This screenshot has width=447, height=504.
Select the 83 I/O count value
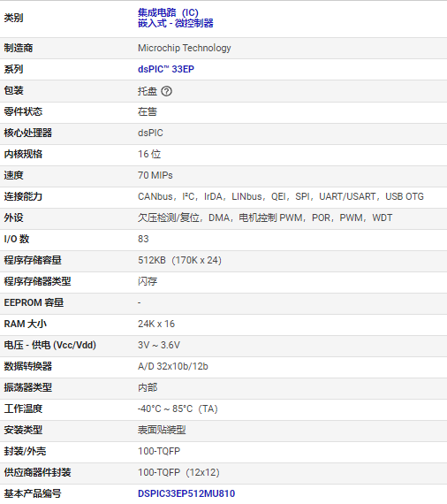[x=143, y=239]
